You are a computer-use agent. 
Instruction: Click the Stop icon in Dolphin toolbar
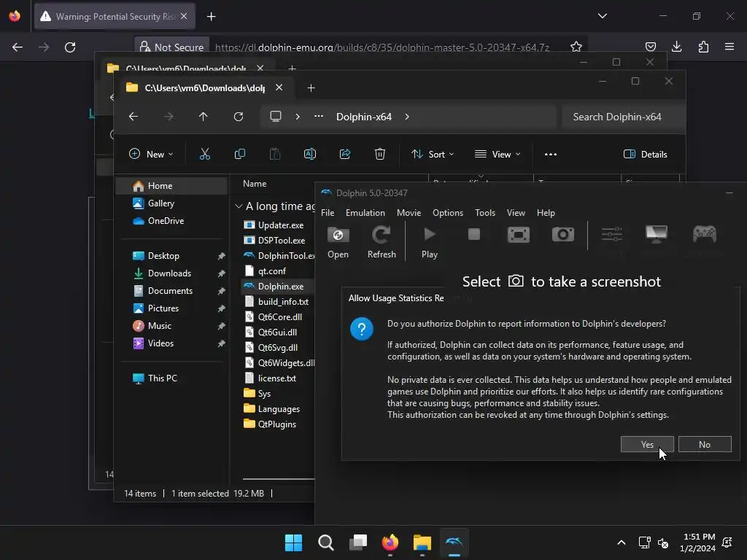pyautogui.click(x=474, y=234)
